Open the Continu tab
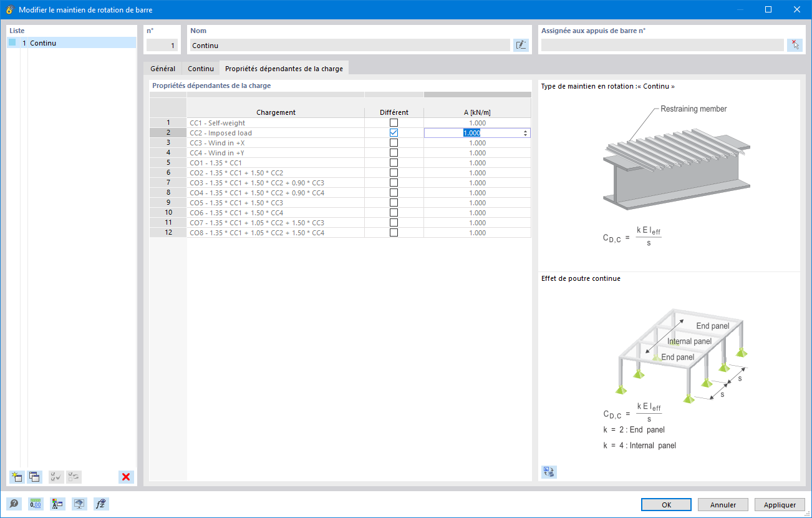Viewport: 812px width, 518px height. (x=201, y=69)
